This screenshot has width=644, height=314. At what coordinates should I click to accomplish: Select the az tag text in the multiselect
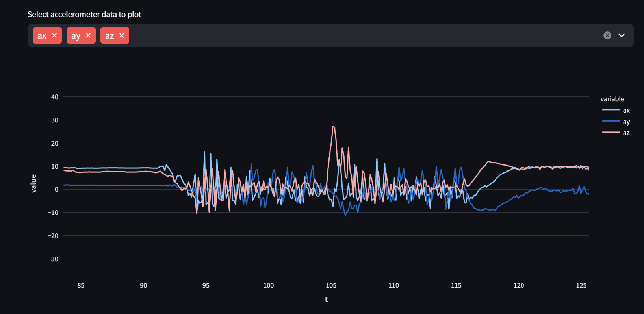109,36
